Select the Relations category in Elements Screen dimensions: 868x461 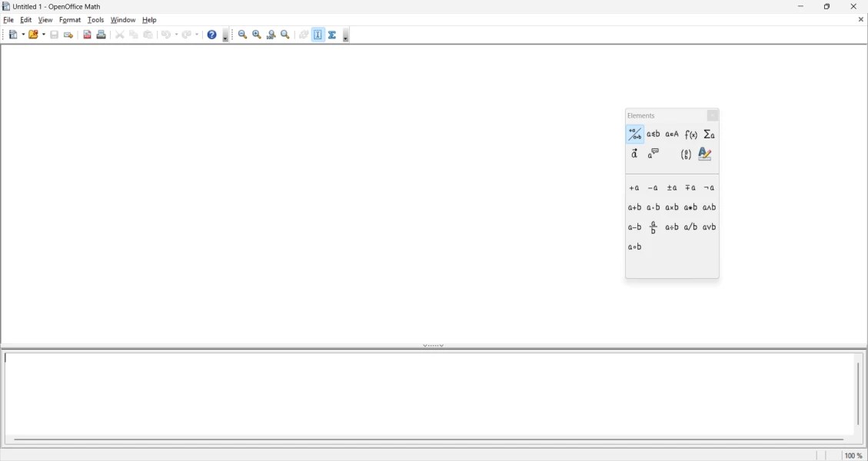pyautogui.click(x=653, y=134)
